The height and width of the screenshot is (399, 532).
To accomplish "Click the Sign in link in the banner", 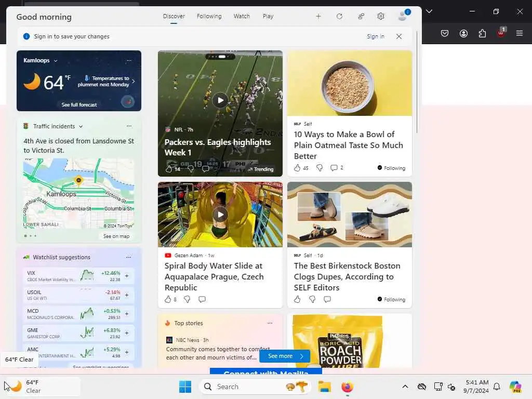I will tap(376, 36).
